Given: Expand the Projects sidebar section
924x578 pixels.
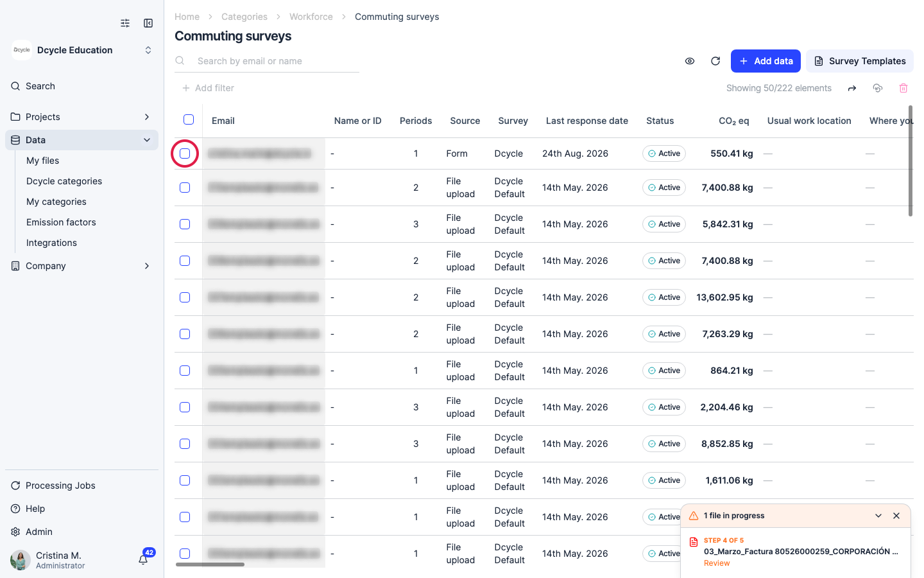Looking at the screenshot, I should pos(81,117).
